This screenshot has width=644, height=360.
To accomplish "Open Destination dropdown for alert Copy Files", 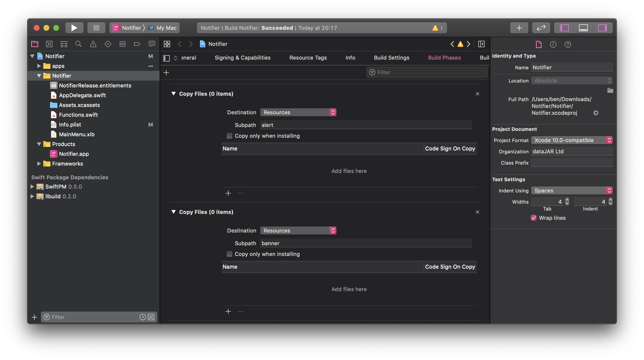I will click(x=298, y=112).
